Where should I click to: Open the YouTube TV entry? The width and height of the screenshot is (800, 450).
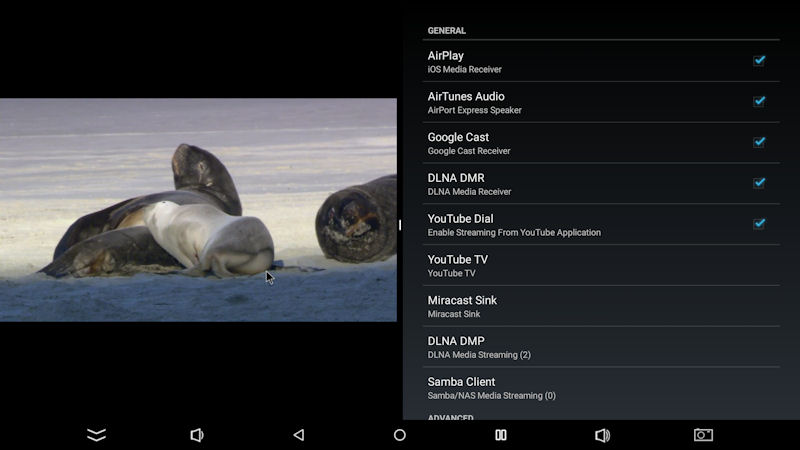(601, 265)
